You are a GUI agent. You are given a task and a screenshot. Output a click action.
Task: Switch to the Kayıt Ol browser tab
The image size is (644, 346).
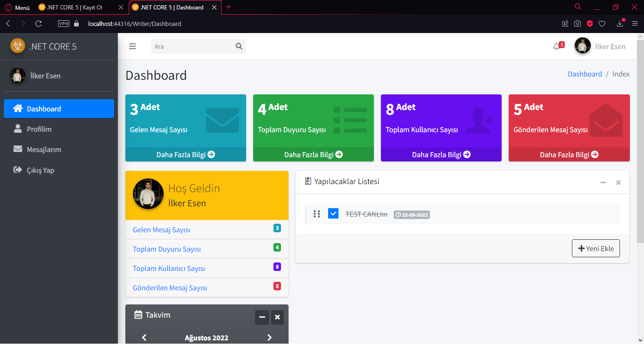tap(74, 8)
